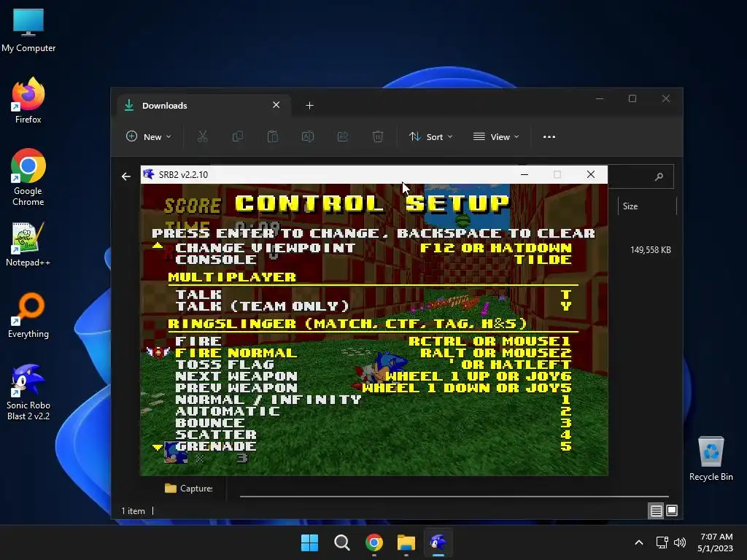
Task: Open Notepad++ desktop shortcut
Action: click(28, 244)
